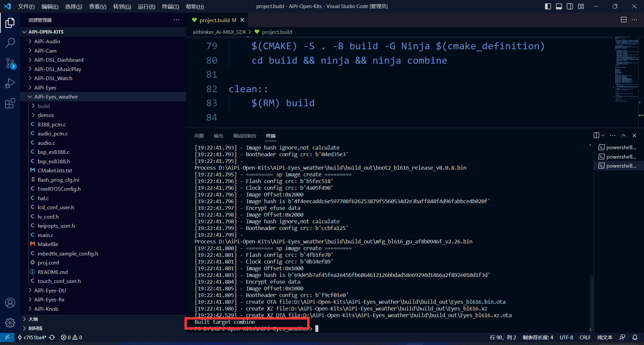Open CMakeLists.txt in the explorer

(103, 170)
